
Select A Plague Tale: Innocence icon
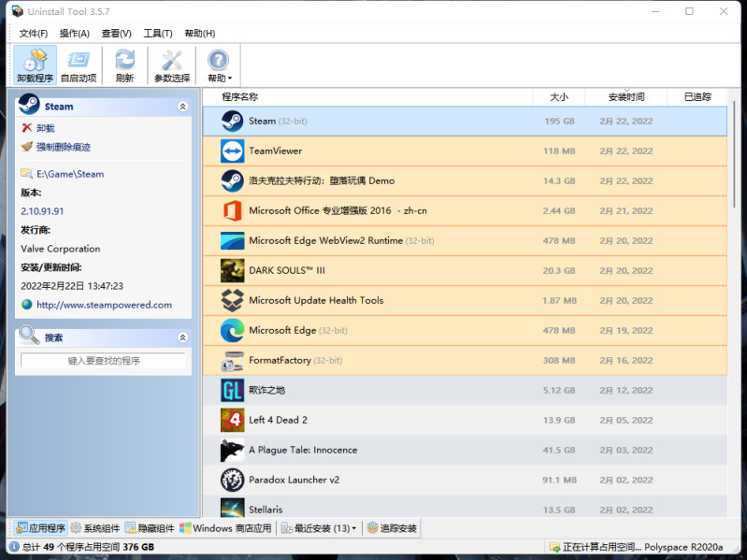pyautogui.click(x=233, y=450)
